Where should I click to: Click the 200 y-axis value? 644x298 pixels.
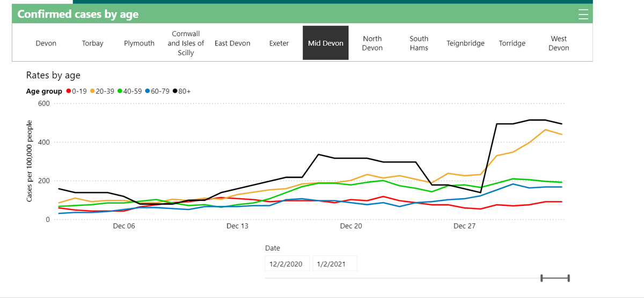coord(44,181)
